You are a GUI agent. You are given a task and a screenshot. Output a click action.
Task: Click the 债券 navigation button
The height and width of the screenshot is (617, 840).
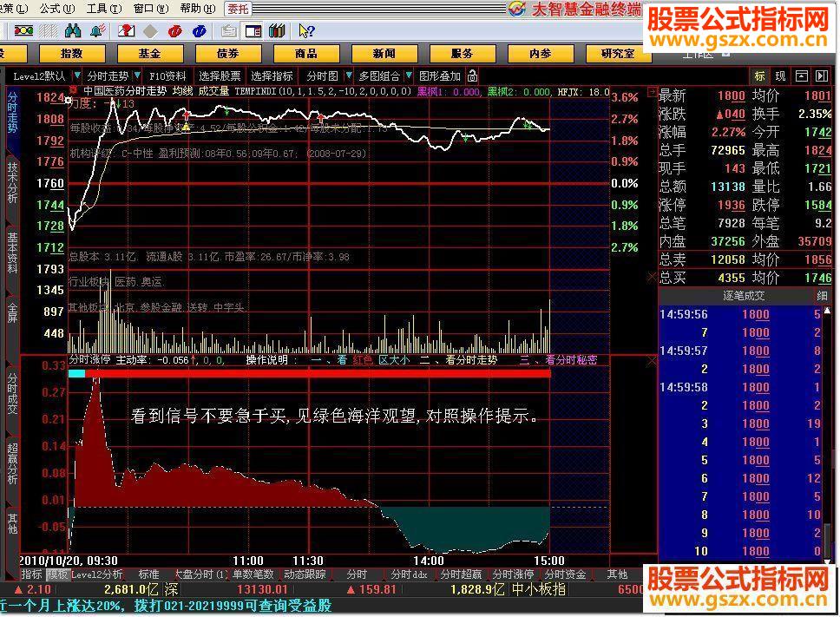(x=227, y=53)
